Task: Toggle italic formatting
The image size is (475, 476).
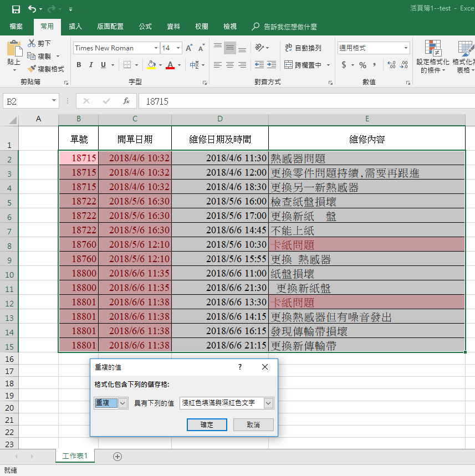Action: pyautogui.click(x=91, y=65)
